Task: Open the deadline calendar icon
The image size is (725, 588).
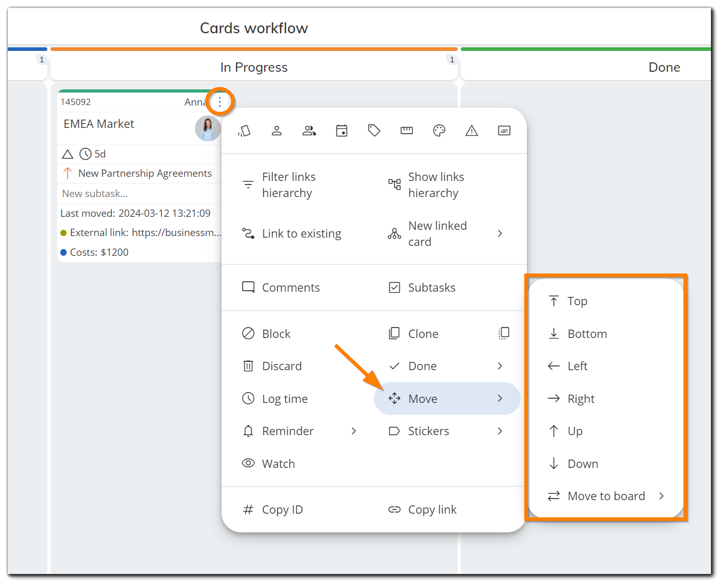Action: (x=342, y=131)
